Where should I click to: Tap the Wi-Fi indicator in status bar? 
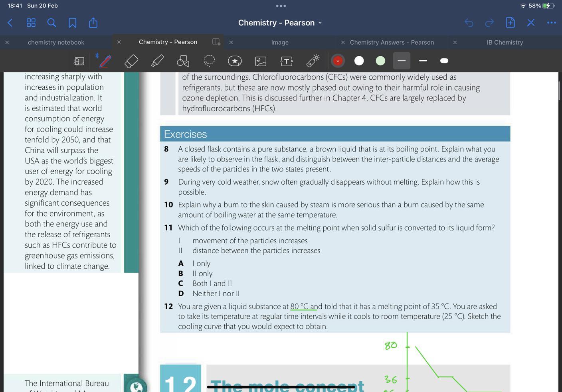coord(523,6)
